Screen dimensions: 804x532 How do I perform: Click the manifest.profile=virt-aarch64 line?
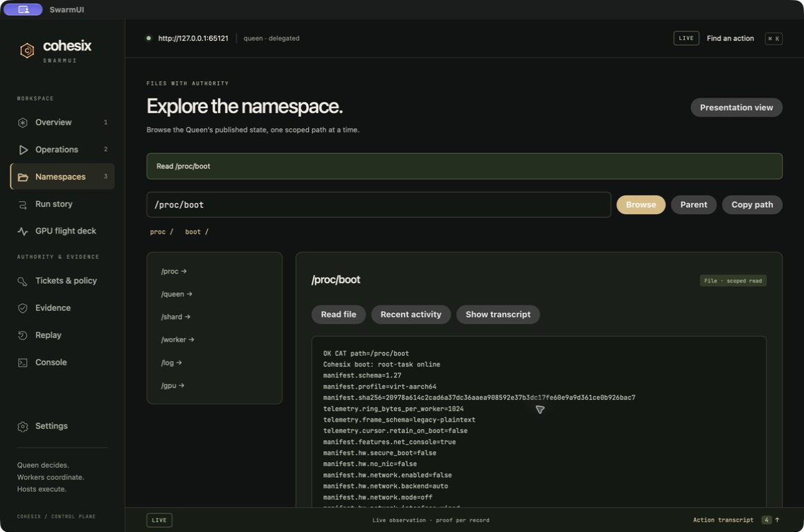point(379,387)
